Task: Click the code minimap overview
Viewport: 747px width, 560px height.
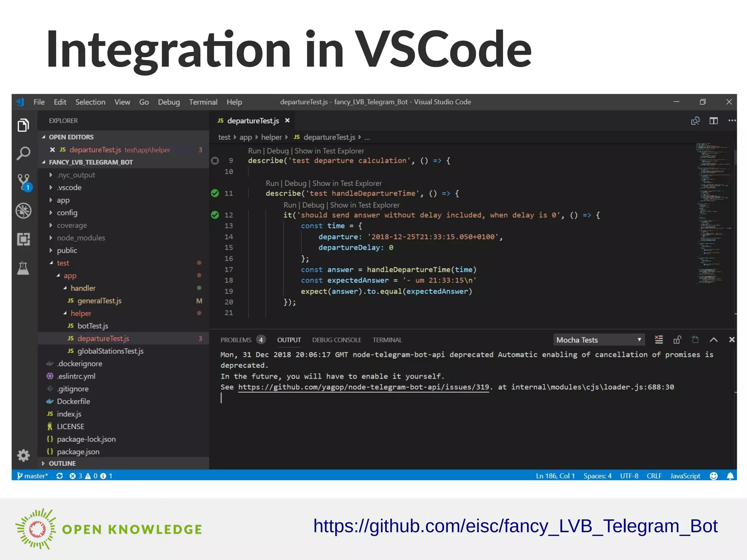Action: 715,213
